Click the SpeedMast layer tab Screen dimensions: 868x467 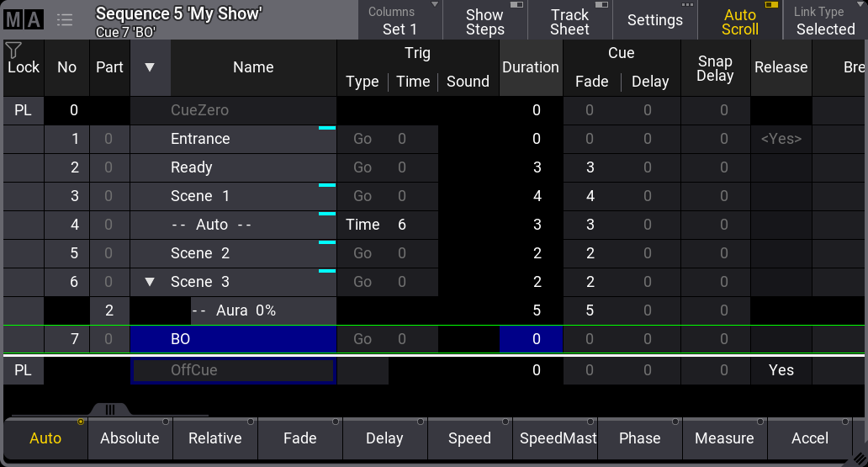click(x=554, y=438)
